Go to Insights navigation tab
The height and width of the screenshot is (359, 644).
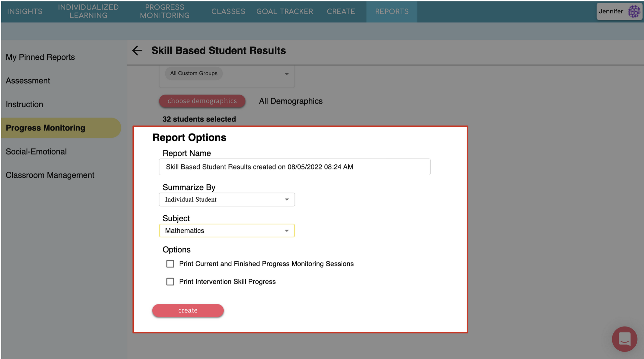[x=25, y=12]
